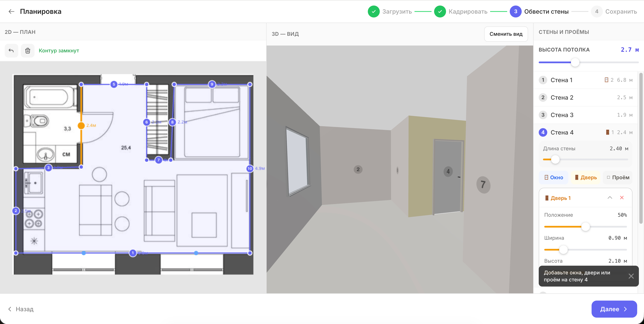The image size is (644, 324).
Task: Open Стена 3 in the walls list
Action: (x=585, y=115)
